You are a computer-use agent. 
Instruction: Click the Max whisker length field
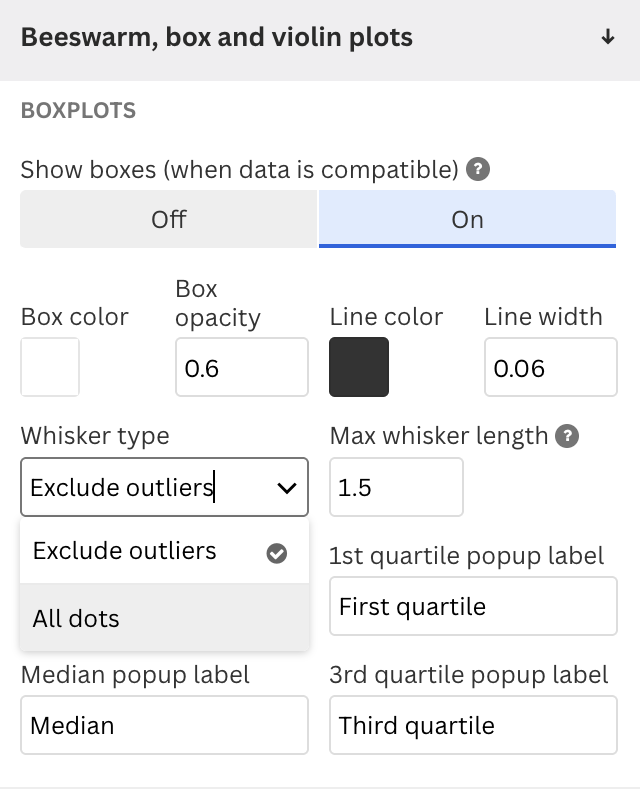point(396,487)
